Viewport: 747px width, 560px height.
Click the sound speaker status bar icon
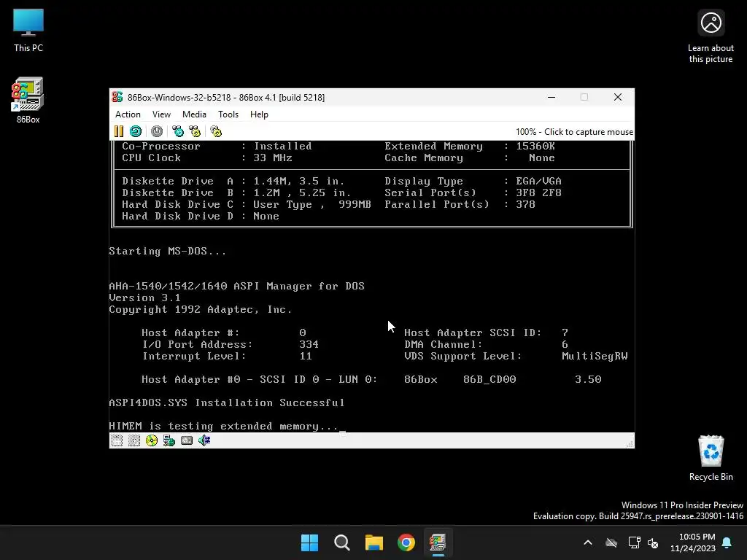(x=204, y=440)
